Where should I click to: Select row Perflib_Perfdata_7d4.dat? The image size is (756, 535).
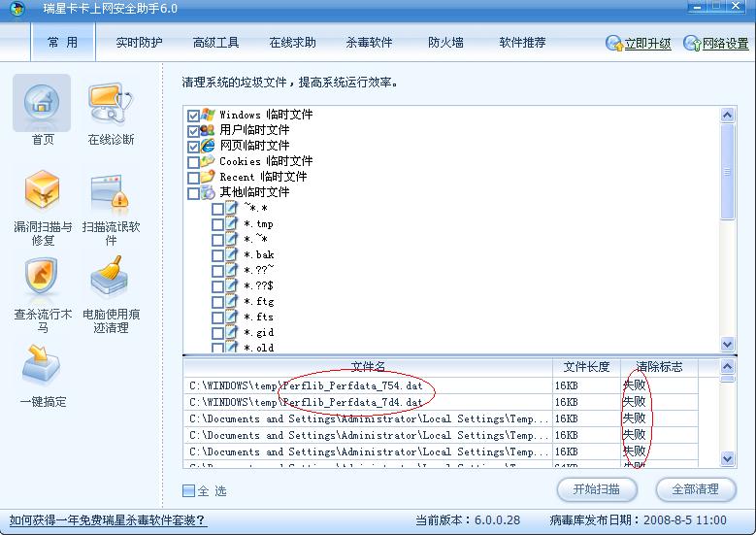(x=441, y=402)
